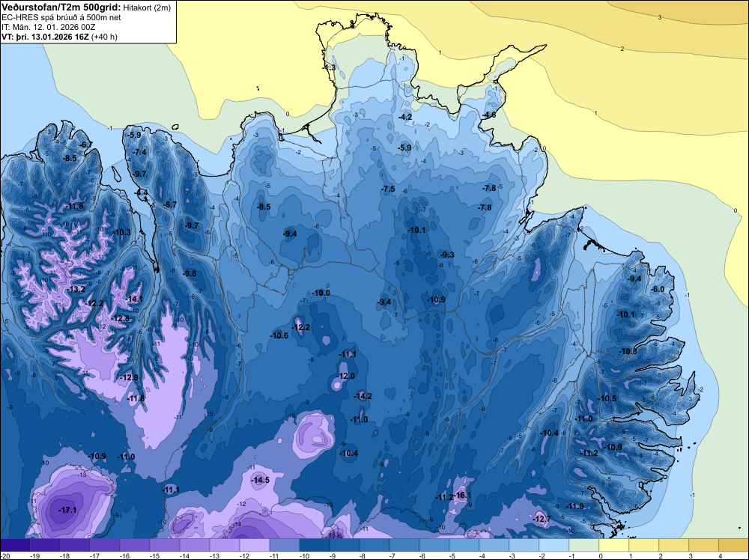
Task: Click the yellow legend swatch between 0 and 1
Action: [614, 545]
